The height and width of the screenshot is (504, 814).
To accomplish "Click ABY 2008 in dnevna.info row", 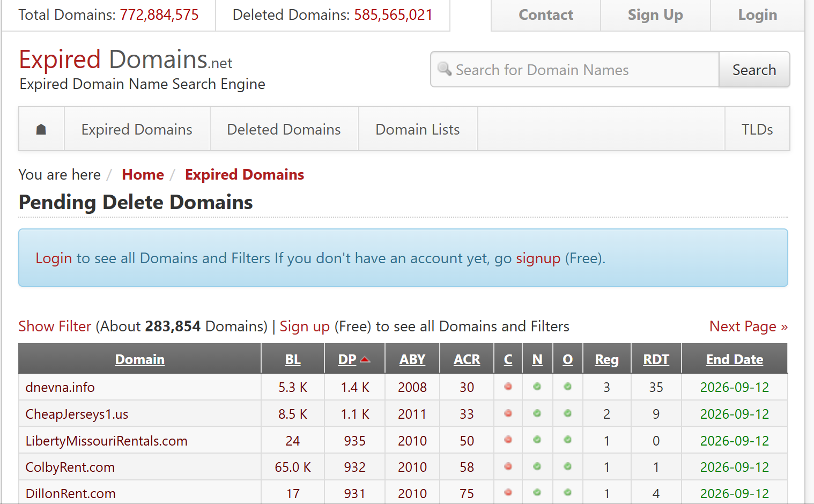I will click(x=412, y=387).
